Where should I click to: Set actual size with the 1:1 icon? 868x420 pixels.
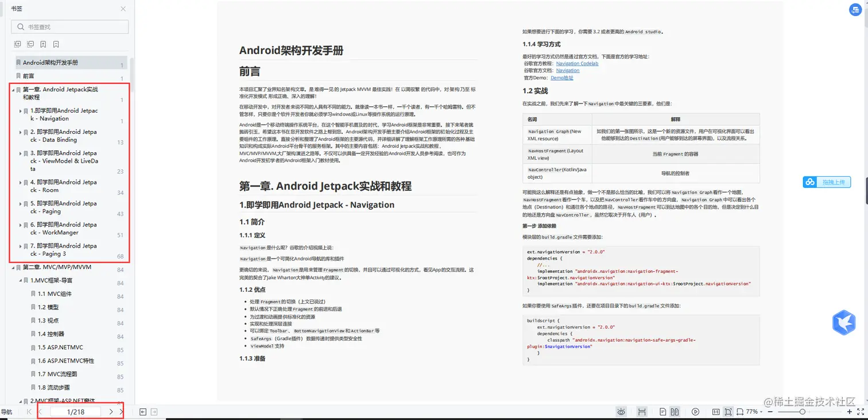[x=716, y=412]
